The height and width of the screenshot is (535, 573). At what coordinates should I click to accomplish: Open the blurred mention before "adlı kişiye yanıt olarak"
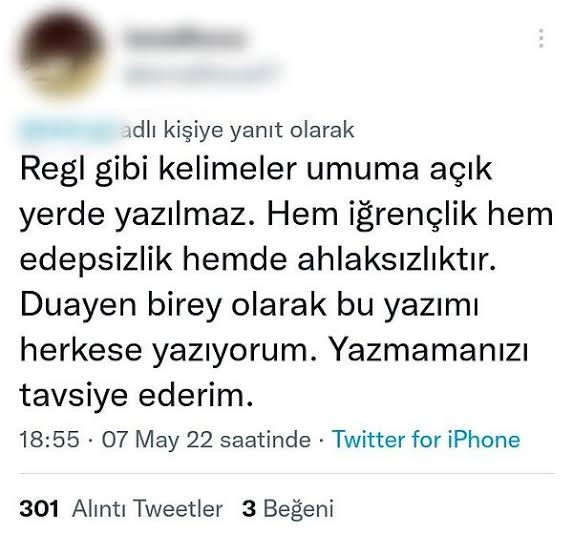click(x=69, y=130)
